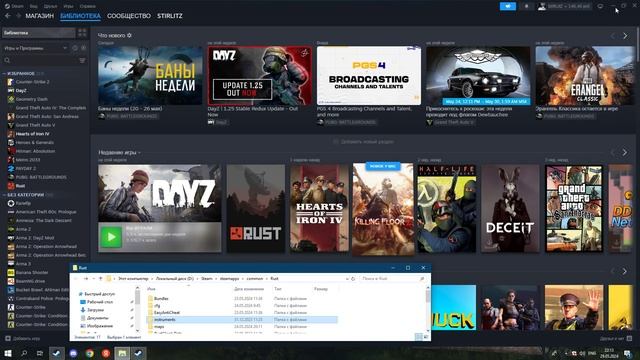Screen dimensions: 640x360
Task: Go to next What's New page arrow
Action: 625,36
